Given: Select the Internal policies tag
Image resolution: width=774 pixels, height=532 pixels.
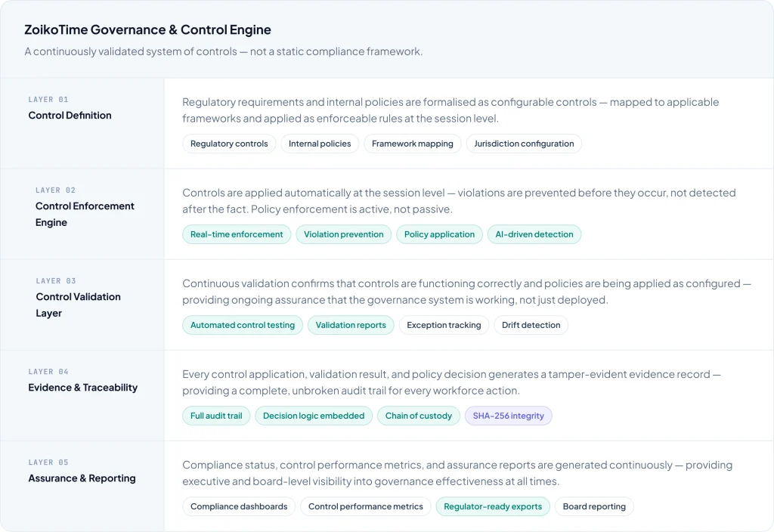Looking at the screenshot, I should coord(320,144).
